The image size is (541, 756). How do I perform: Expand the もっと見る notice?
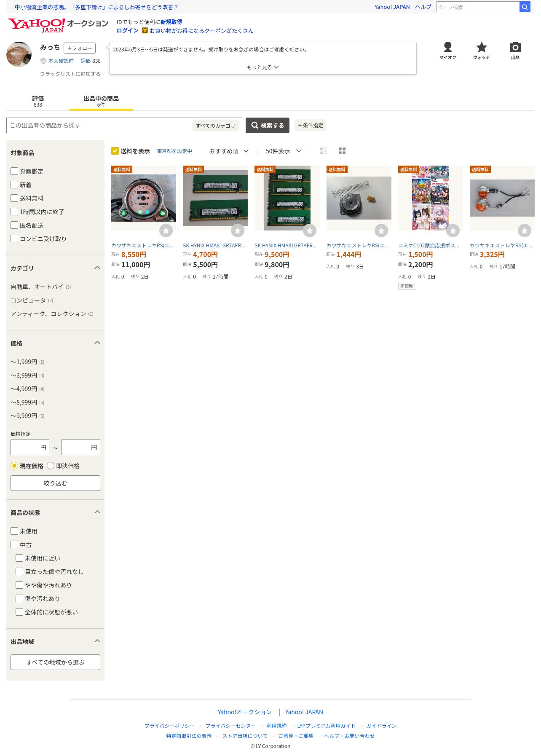(x=262, y=67)
